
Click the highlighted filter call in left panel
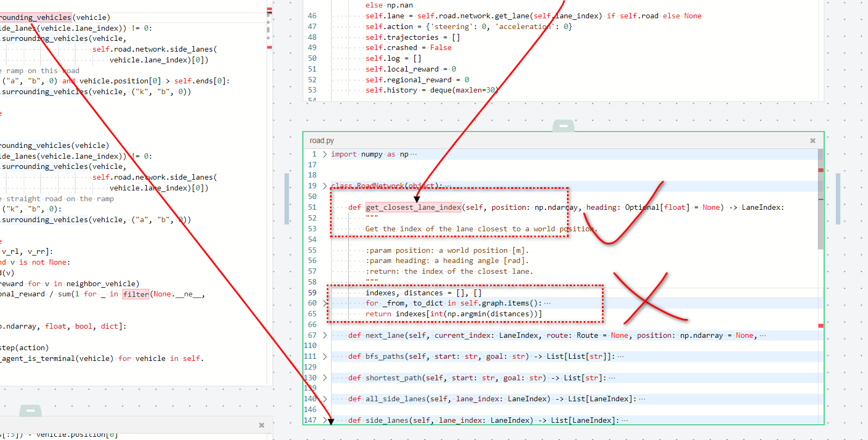coord(135,294)
